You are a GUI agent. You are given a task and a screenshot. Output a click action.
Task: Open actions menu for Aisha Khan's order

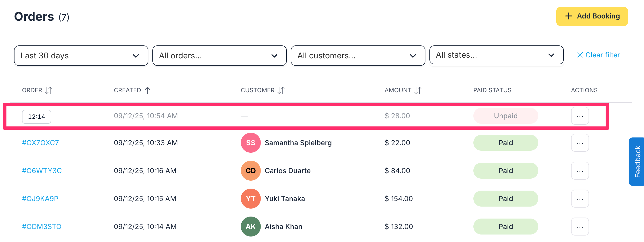click(580, 227)
